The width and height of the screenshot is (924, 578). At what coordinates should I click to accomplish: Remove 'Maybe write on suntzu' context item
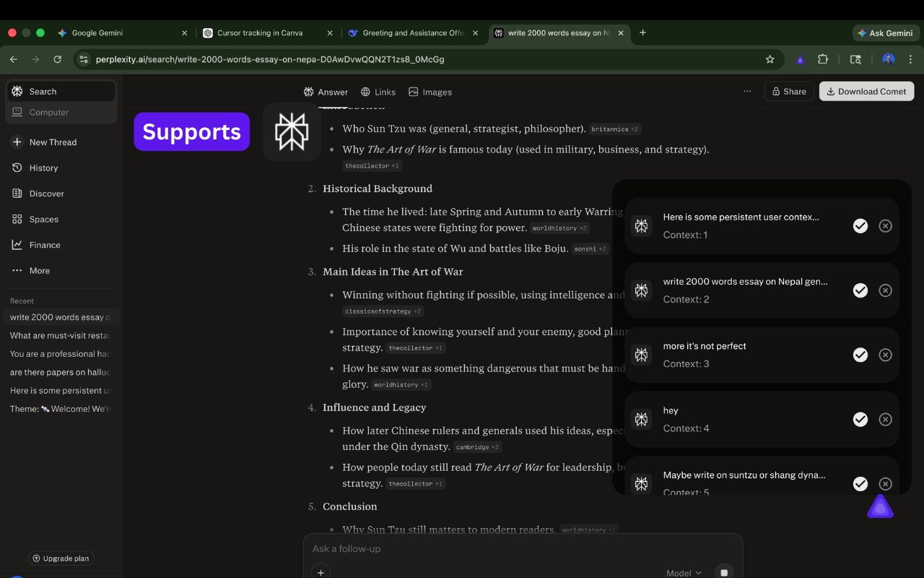[885, 484]
